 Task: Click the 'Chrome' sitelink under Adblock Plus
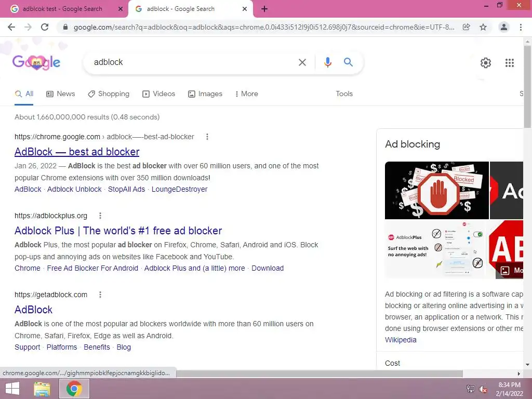click(x=28, y=269)
